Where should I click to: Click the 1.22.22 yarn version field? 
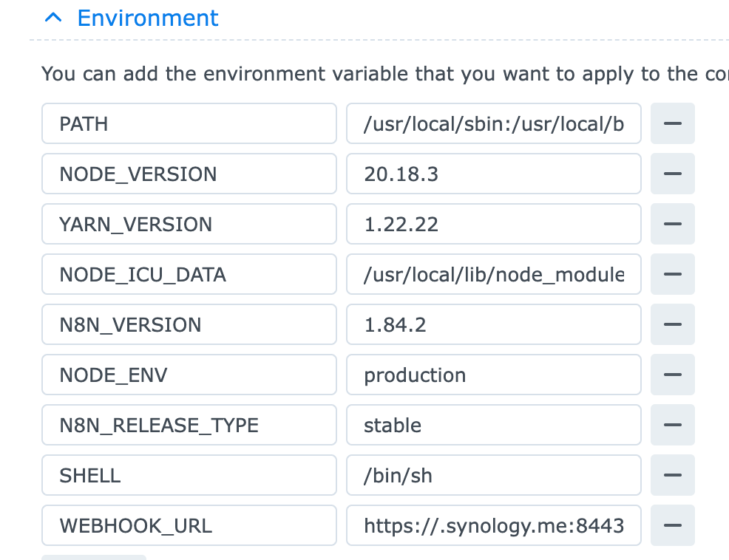493,224
